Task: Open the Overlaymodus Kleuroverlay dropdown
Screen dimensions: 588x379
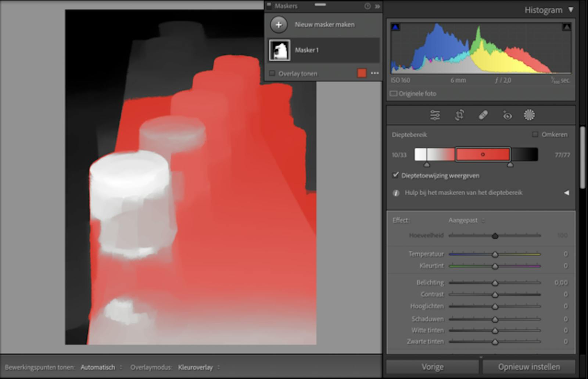Action: click(198, 367)
